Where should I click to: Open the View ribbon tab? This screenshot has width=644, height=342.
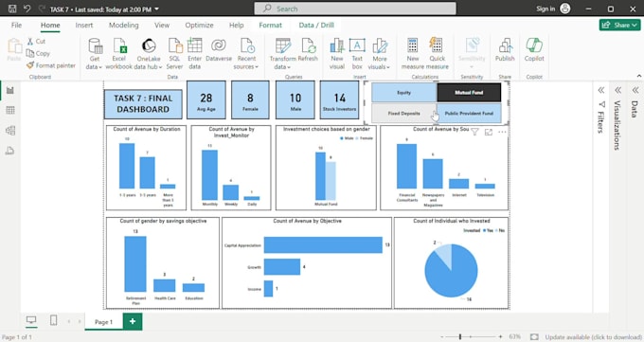click(162, 25)
